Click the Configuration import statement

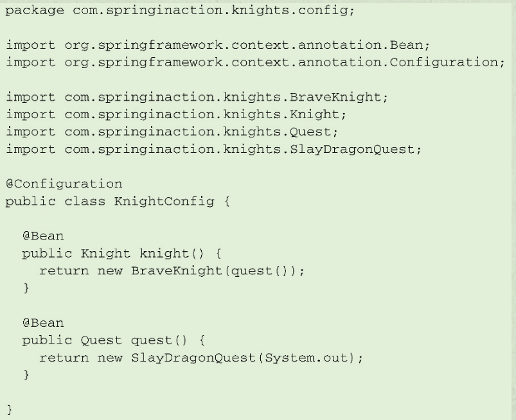click(255, 62)
